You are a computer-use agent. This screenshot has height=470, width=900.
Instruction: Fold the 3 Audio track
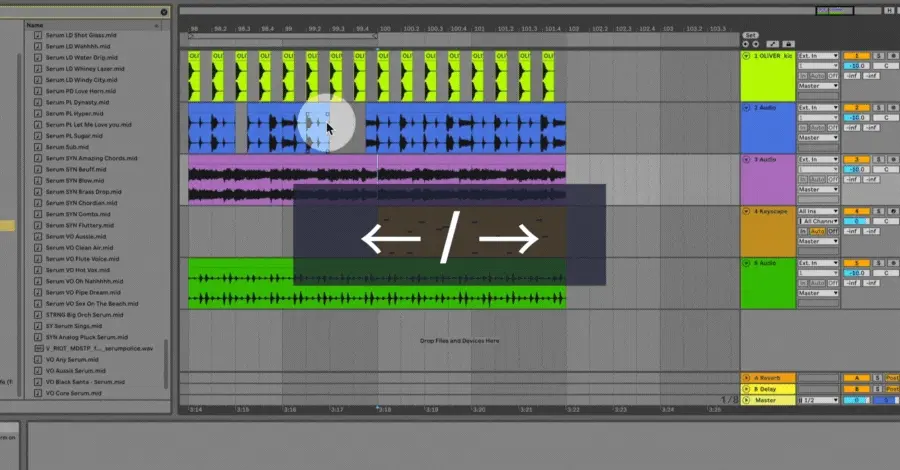pyautogui.click(x=746, y=160)
